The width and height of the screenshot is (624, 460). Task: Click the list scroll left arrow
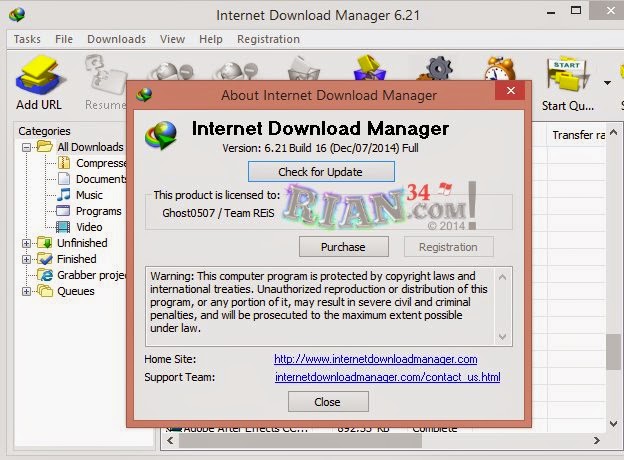pos(170,440)
